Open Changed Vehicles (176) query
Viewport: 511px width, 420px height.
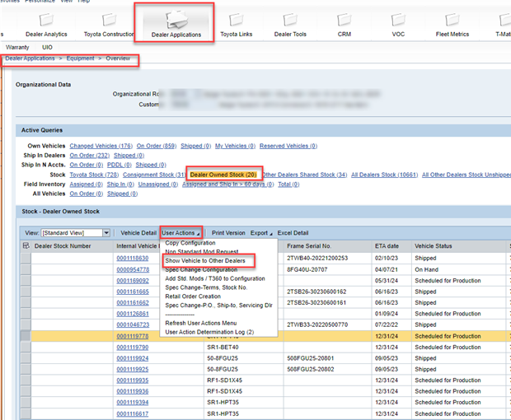(101, 146)
